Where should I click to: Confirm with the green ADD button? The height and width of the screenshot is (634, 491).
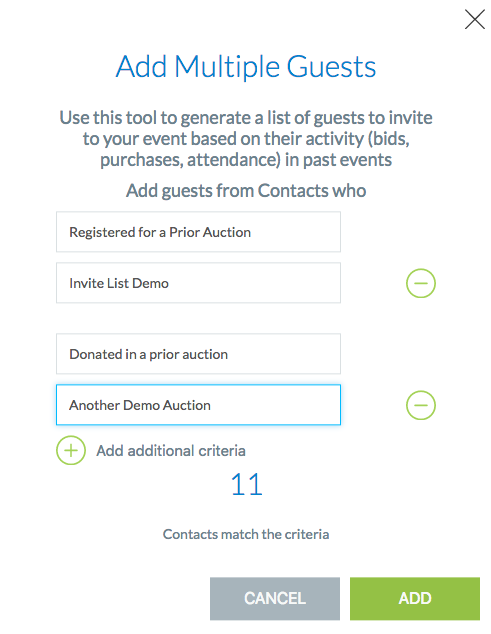tap(415, 598)
